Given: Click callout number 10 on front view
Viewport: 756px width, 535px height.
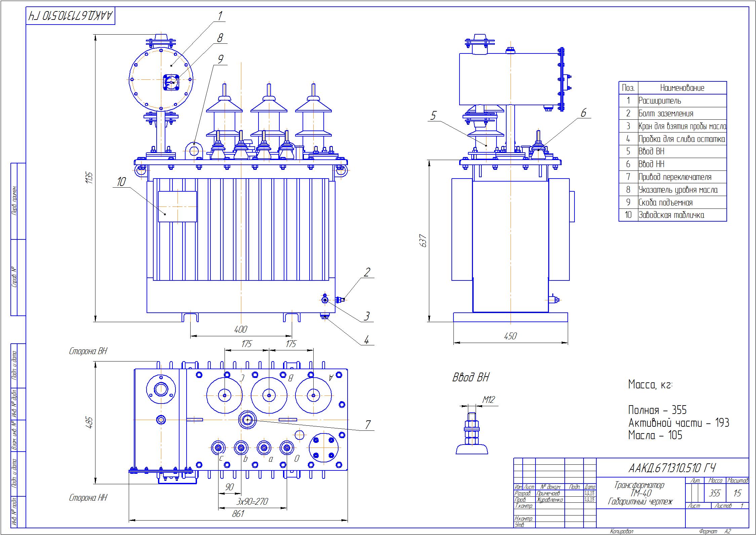Looking at the screenshot, I should pos(121,182).
